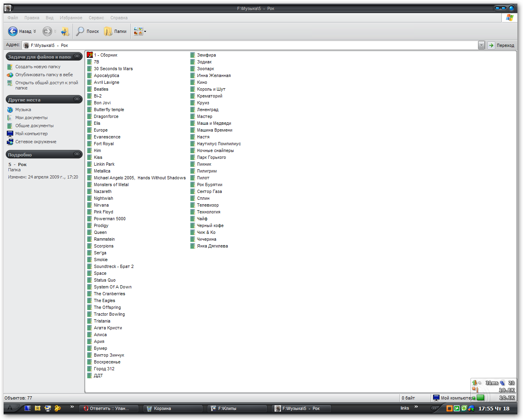523x420 pixels.
Task: Select the Metallica folder
Action: pyautogui.click(x=102, y=171)
